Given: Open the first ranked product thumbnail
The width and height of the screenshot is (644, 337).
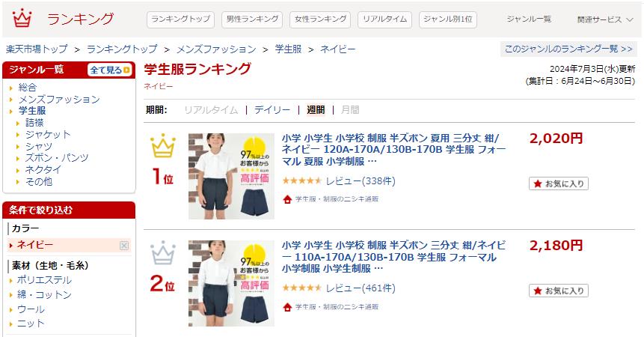Looking at the screenshot, I should [x=231, y=176].
